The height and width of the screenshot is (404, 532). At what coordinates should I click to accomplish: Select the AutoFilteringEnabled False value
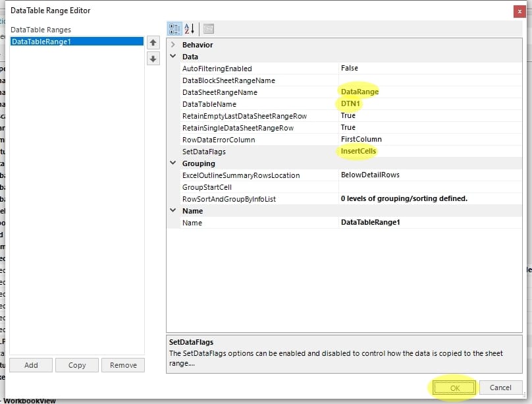(350, 69)
